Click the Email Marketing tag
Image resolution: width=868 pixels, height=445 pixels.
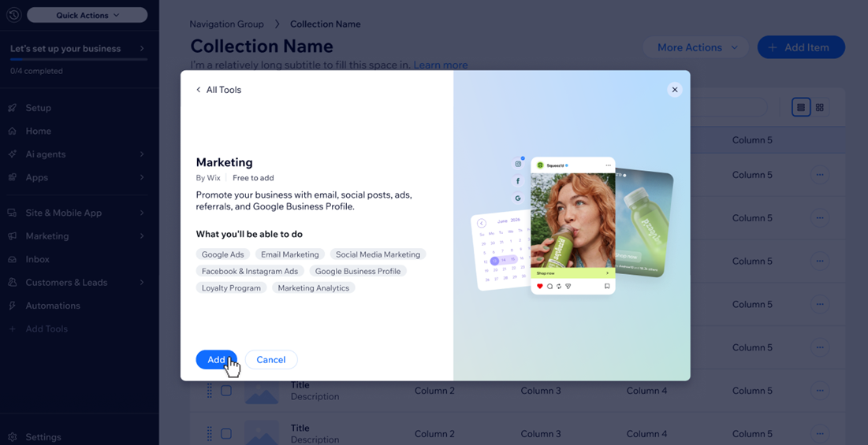point(290,254)
